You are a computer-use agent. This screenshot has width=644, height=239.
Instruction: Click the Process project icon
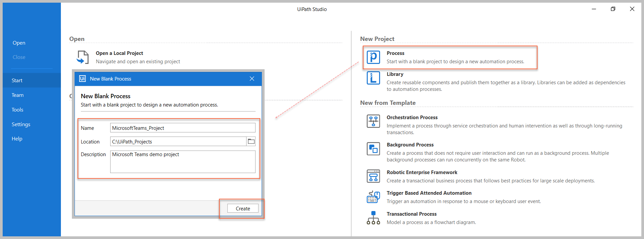click(x=373, y=57)
